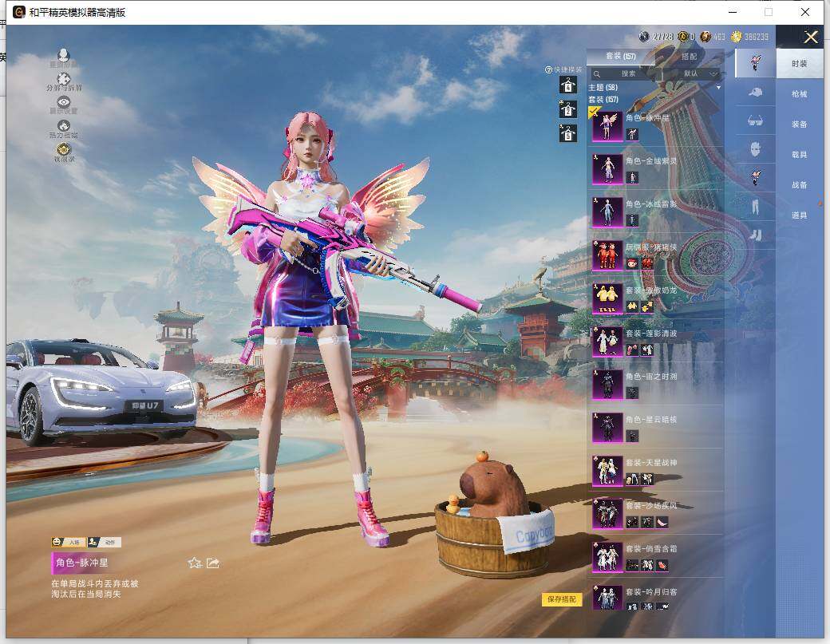
Task: Select the 角色-金域紫灵 outfit thumbnail
Action: pos(607,169)
